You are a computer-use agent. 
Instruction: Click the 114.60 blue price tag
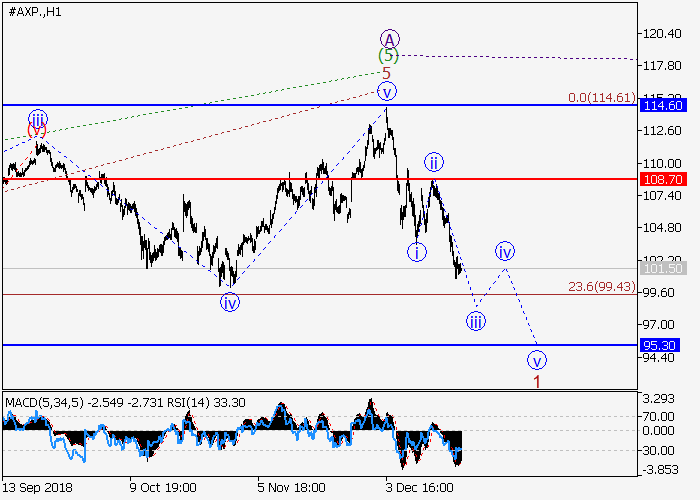661,105
